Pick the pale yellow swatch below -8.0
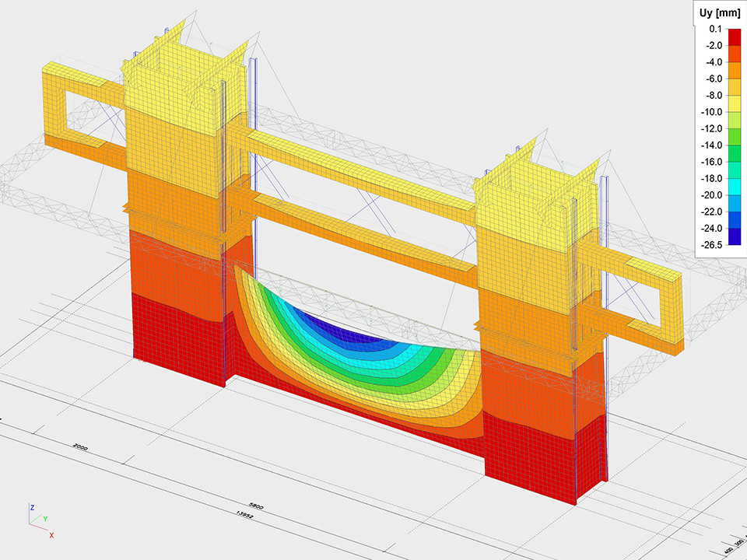Image resolution: width=747 pixels, height=560 pixels. pos(734,103)
